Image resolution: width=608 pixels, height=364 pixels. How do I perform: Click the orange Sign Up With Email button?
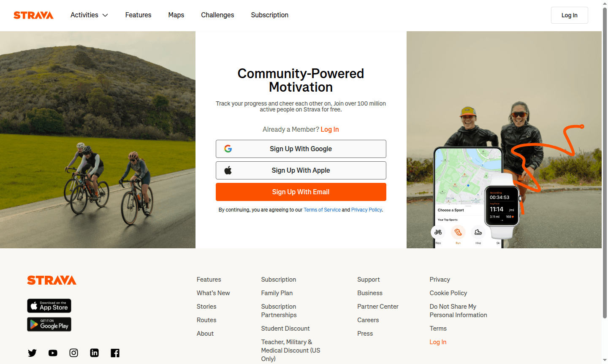click(x=301, y=192)
